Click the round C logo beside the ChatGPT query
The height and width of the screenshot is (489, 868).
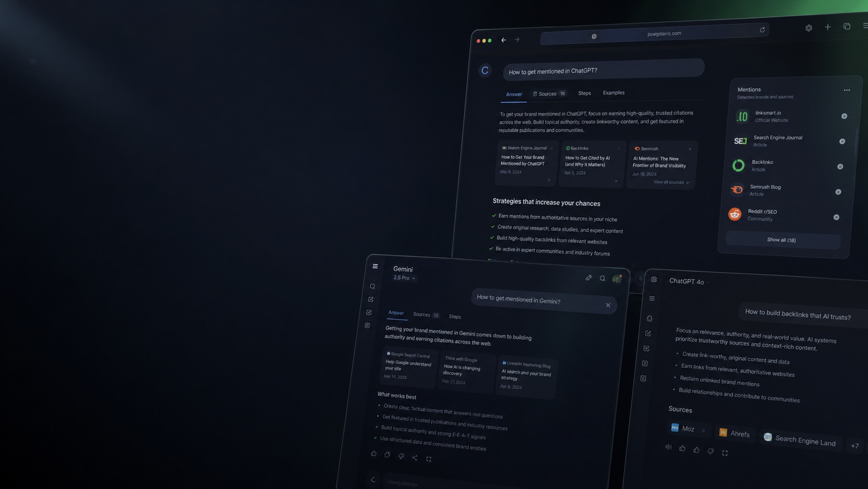coord(485,70)
